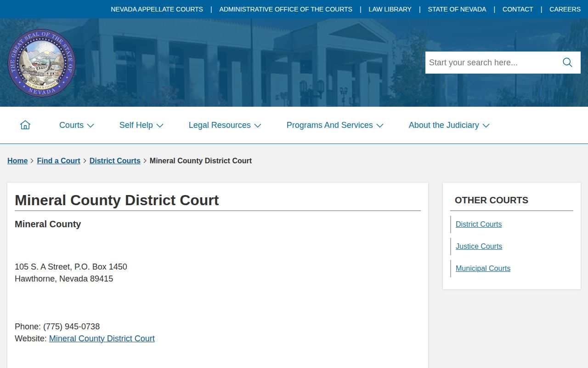The width and height of the screenshot is (588, 368).
Task: Expand the Courts dropdown menu
Action: (x=77, y=125)
